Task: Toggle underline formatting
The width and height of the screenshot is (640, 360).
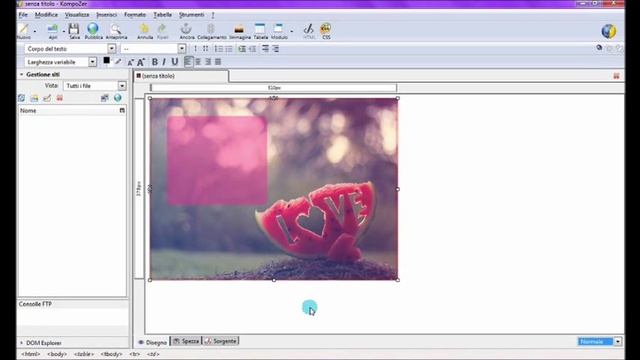Action: (x=175, y=62)
